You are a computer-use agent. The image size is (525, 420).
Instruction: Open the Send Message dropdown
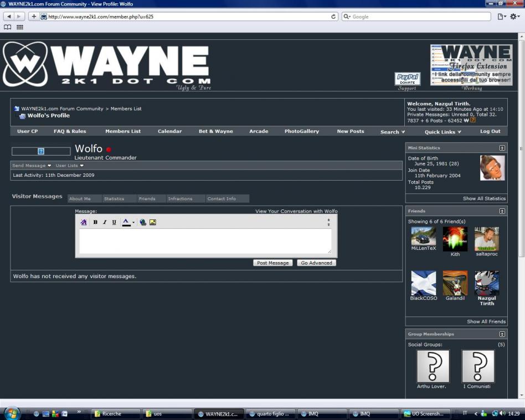(x=32, y=166)
